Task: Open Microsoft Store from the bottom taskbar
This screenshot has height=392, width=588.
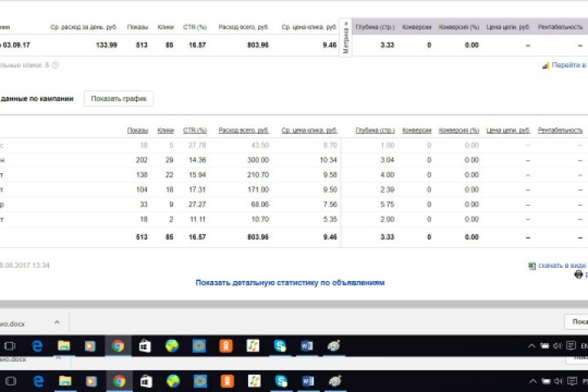Action: [146, 381]
